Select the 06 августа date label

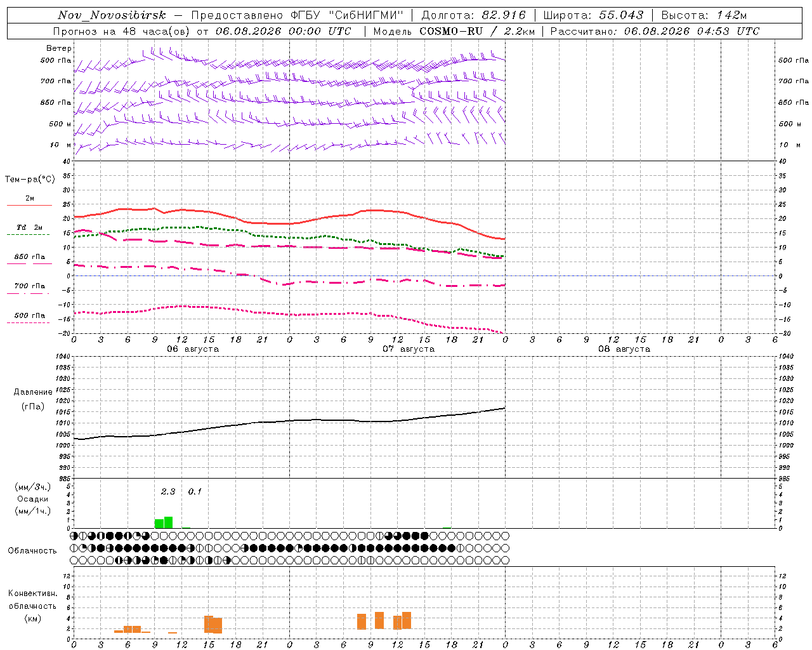(x=192, y=349)
